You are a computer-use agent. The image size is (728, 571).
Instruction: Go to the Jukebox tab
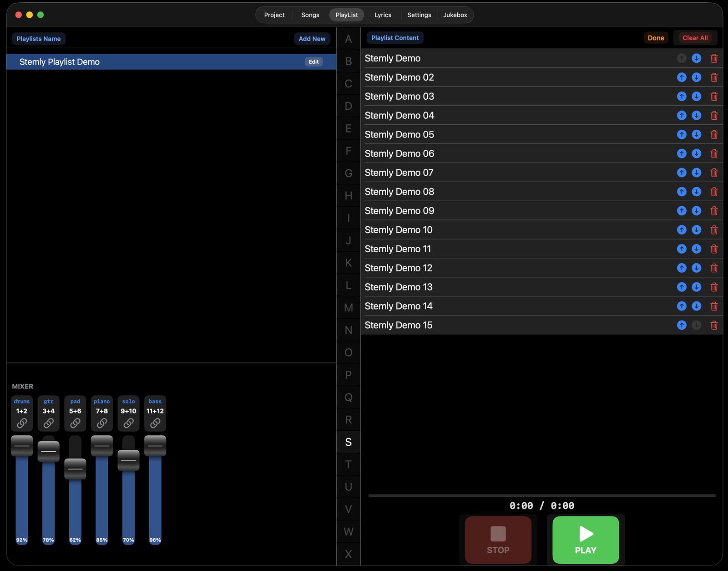455,15
